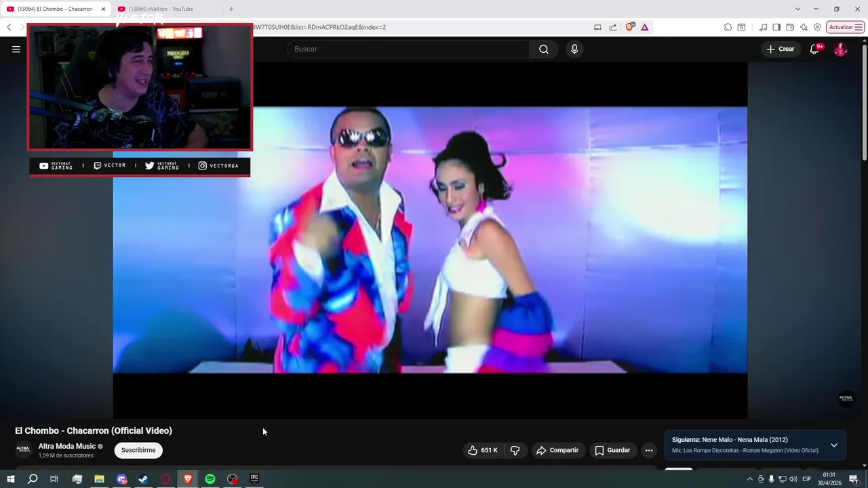The height and width of the screenshot is (488, 868).
Task: Open Epic Games Launcher from taskbar
Action: point(254,479)
